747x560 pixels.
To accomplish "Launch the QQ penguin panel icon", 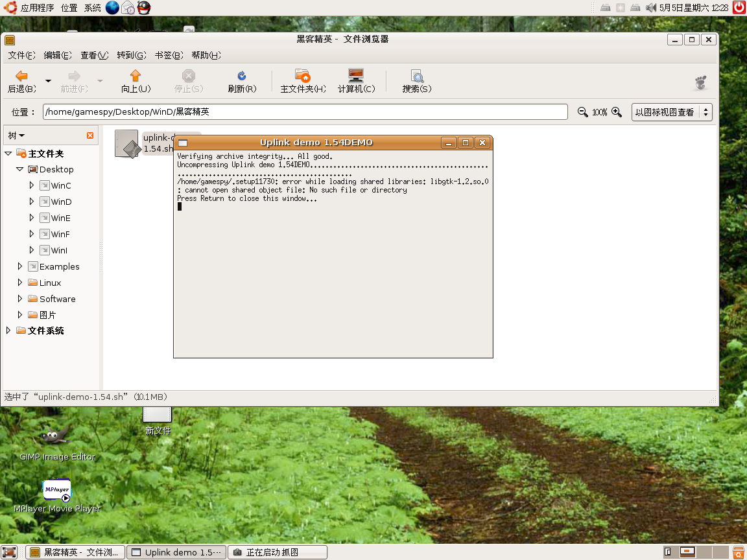I will [x=144, y=8].
